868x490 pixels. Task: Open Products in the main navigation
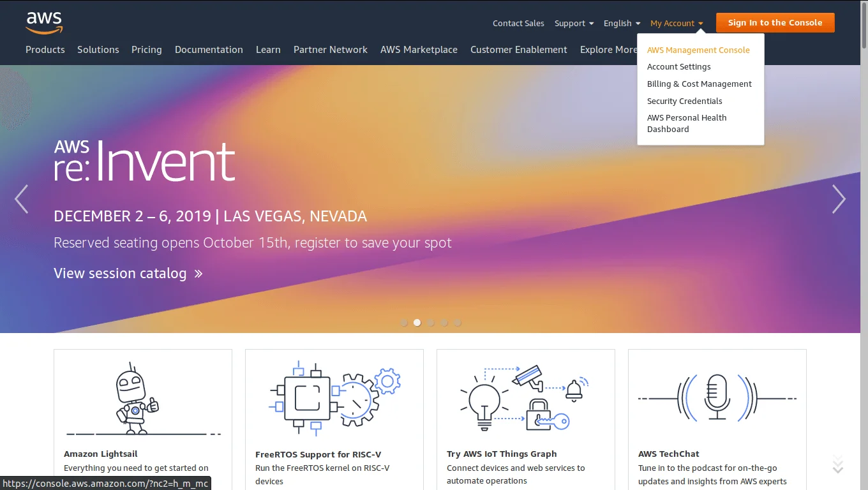pyautogui.click(x=45, y=50)
